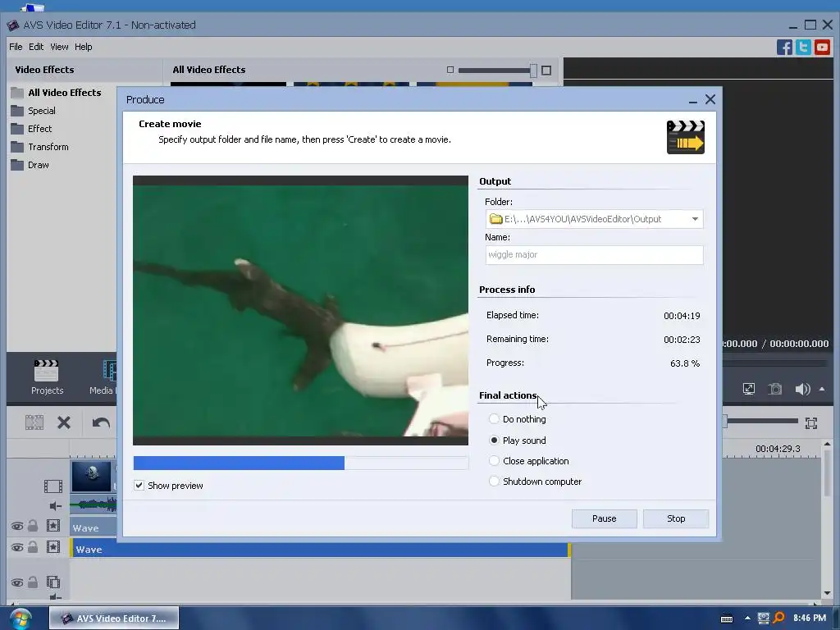The image size is (840, 630).
Task: Toggle the lock on highlighted Wave track
Action: click(x=33, y=547)
